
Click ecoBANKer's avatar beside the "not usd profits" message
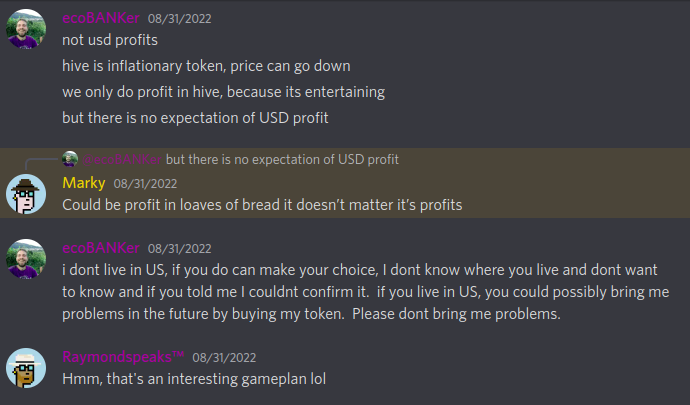click(26, 31)
